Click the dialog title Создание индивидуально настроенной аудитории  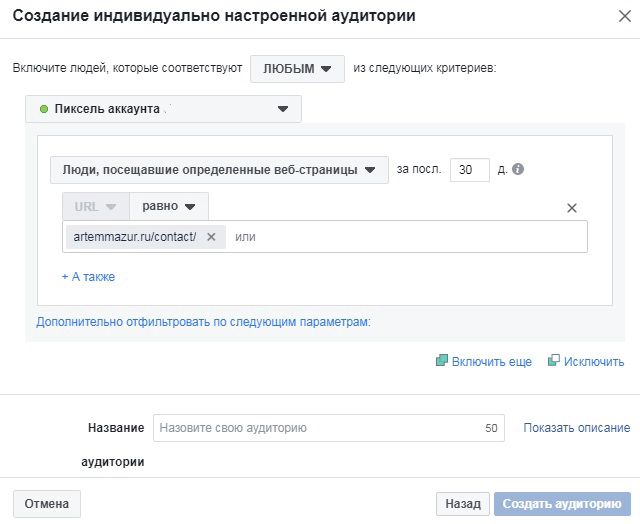[x=214, y=16]
